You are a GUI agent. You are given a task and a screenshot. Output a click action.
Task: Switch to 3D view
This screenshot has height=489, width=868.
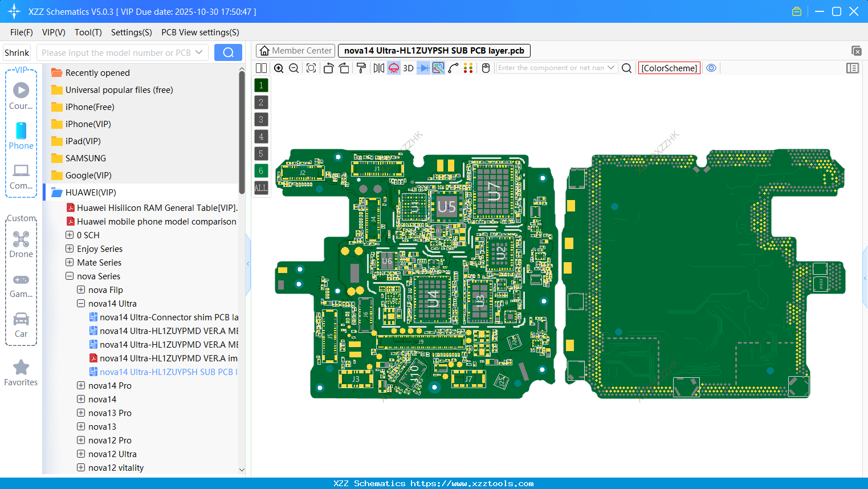click(408, 68)
